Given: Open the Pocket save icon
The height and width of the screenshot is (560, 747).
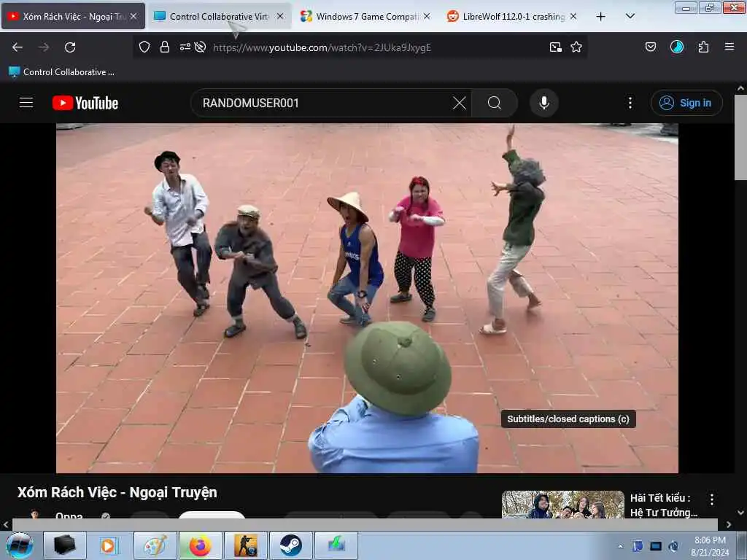Looking at the screenshot, I should click(x=650, y=47).
